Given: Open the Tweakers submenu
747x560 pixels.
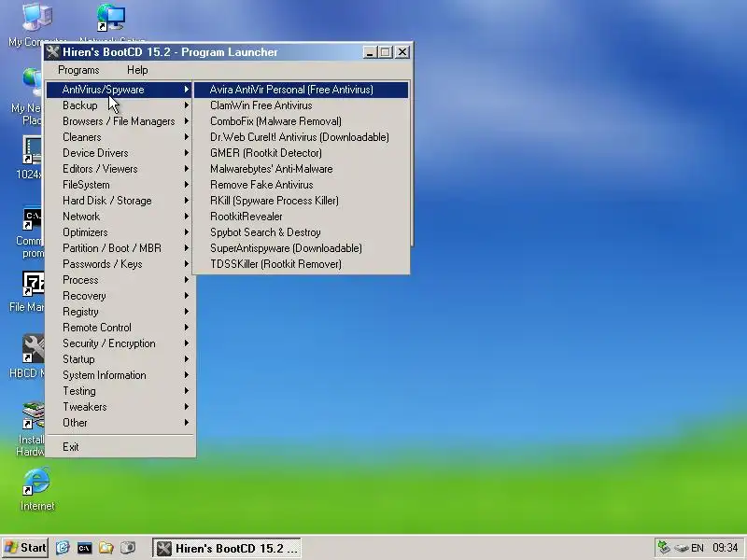Looking at the screenshot, I should click(x=120, y=407).
